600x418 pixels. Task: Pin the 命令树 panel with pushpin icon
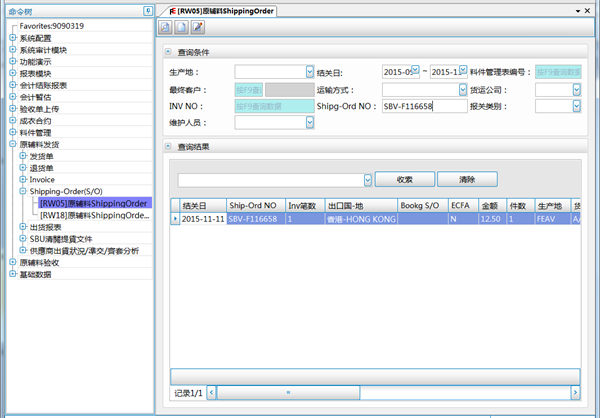tap(148, 10)
